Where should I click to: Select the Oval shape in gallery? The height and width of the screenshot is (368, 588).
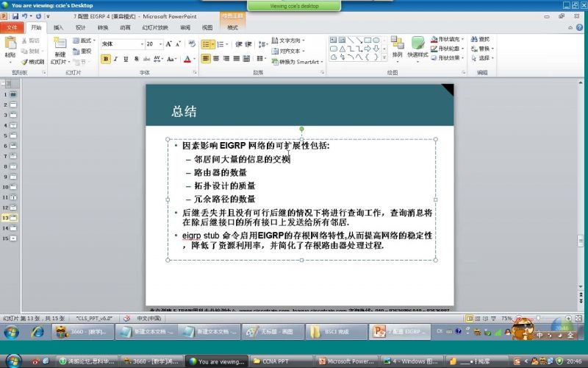tap(376, 40)
